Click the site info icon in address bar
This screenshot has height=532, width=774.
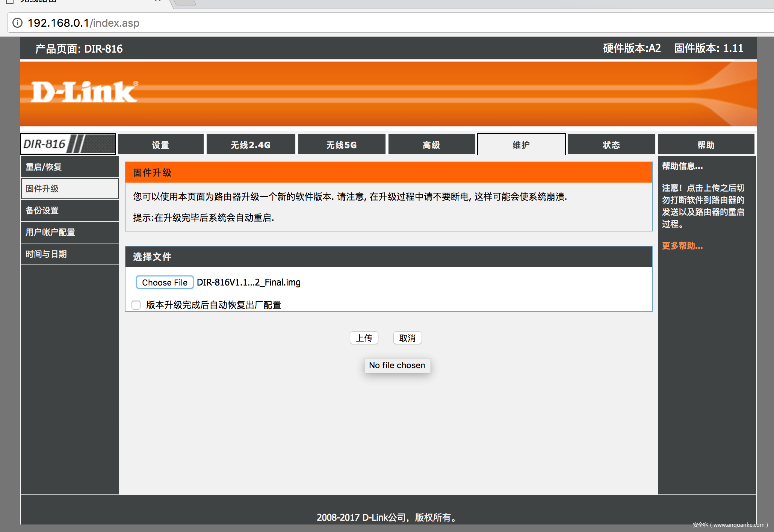pos(17,23)
